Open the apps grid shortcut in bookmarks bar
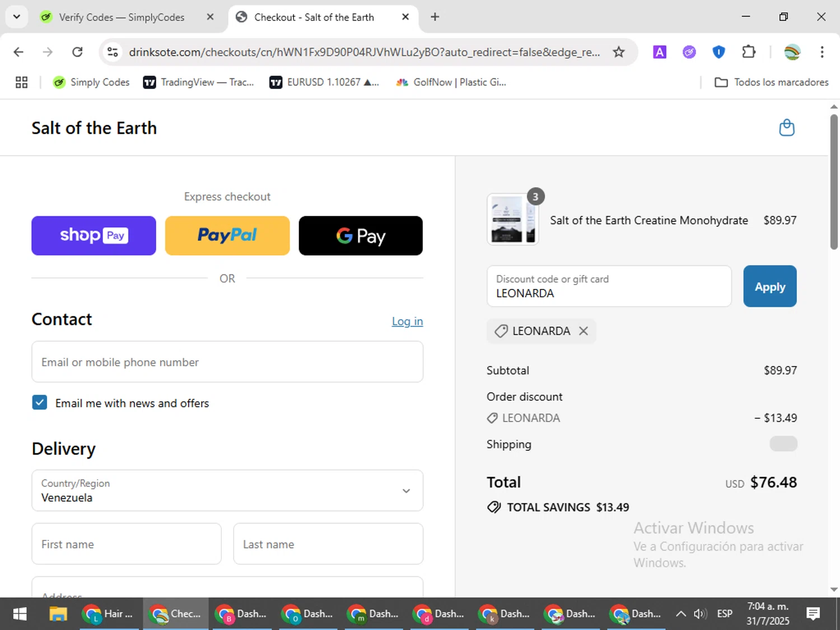 [x=21, y=82]
